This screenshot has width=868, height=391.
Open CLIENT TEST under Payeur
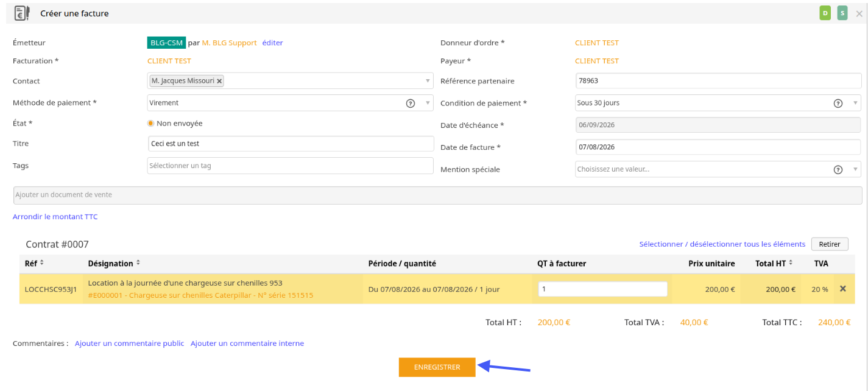coord(597,61)
